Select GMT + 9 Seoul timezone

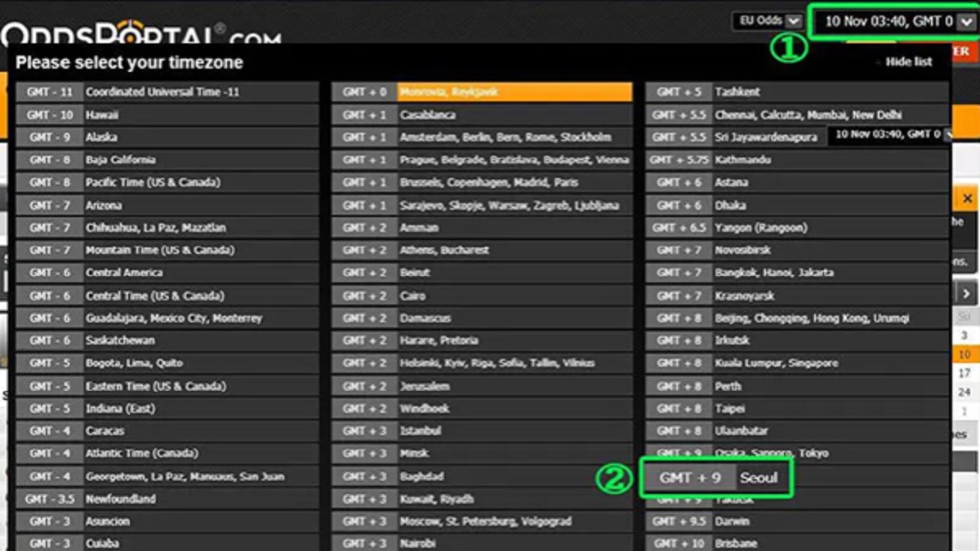coord(716,478)
